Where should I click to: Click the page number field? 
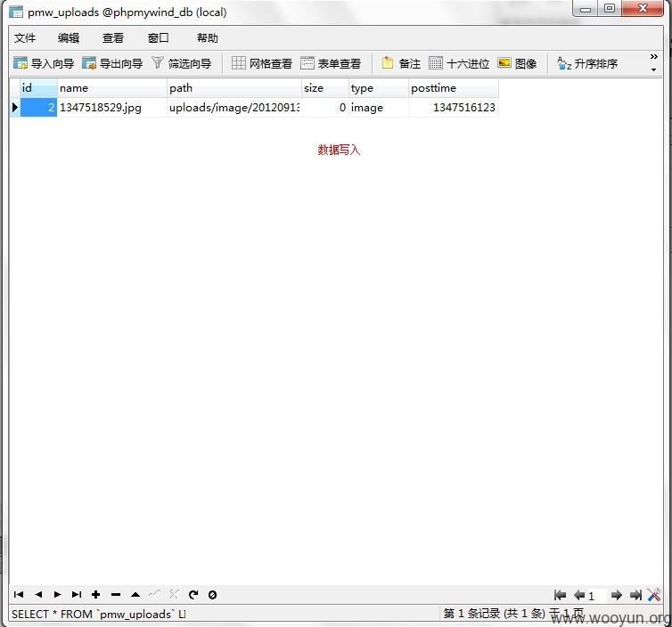click(596, 595)
